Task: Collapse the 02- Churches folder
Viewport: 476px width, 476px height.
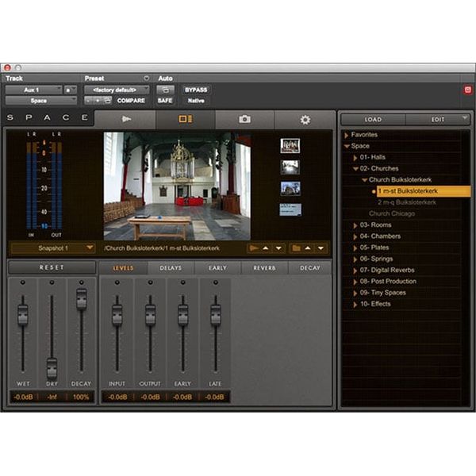Action: click(x=355, y=169)
